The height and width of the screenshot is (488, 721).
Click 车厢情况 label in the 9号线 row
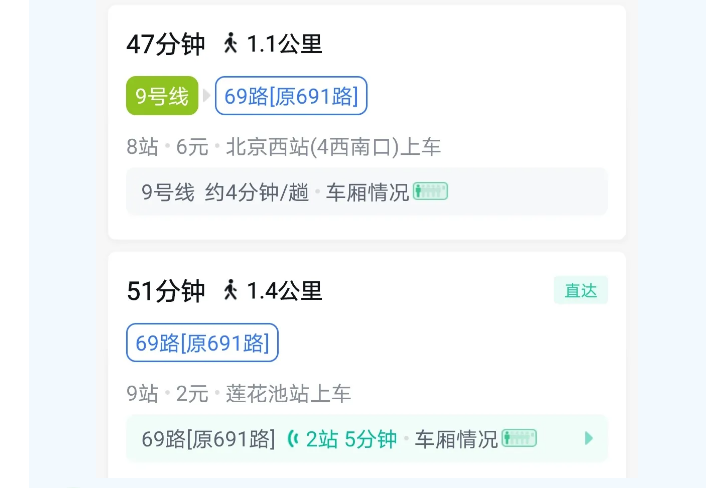(369, 192)
